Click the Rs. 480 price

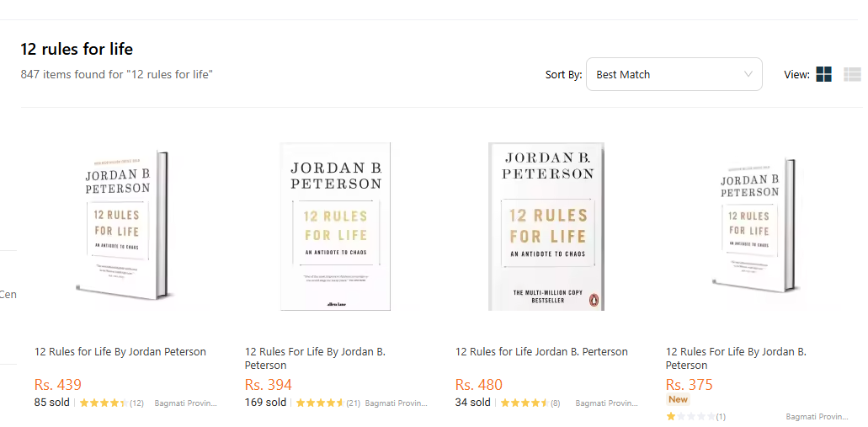coord(479,385)
